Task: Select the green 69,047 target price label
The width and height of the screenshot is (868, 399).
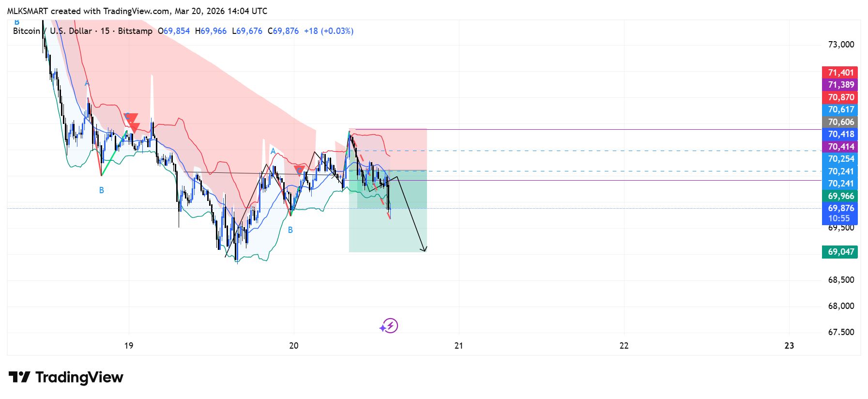Action: [840, 252]
